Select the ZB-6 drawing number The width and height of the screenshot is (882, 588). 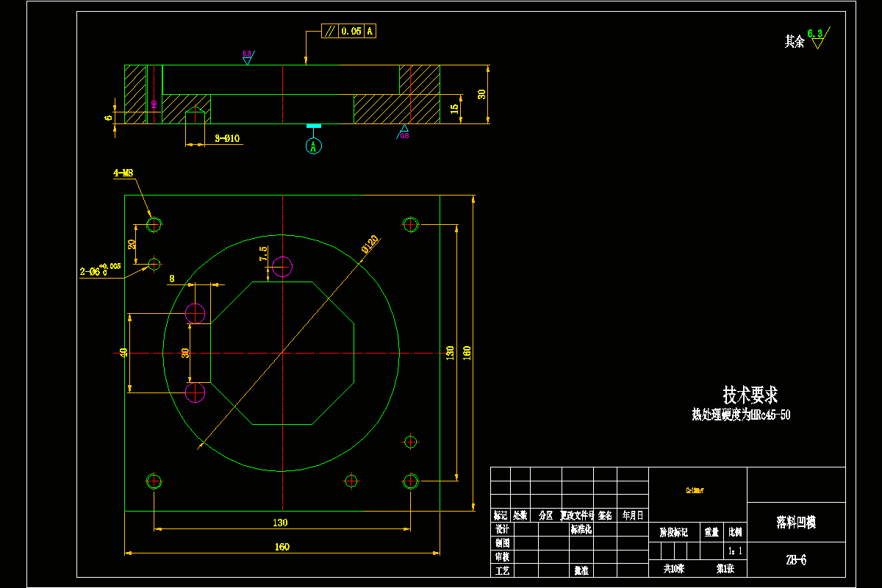click(796, 560)
